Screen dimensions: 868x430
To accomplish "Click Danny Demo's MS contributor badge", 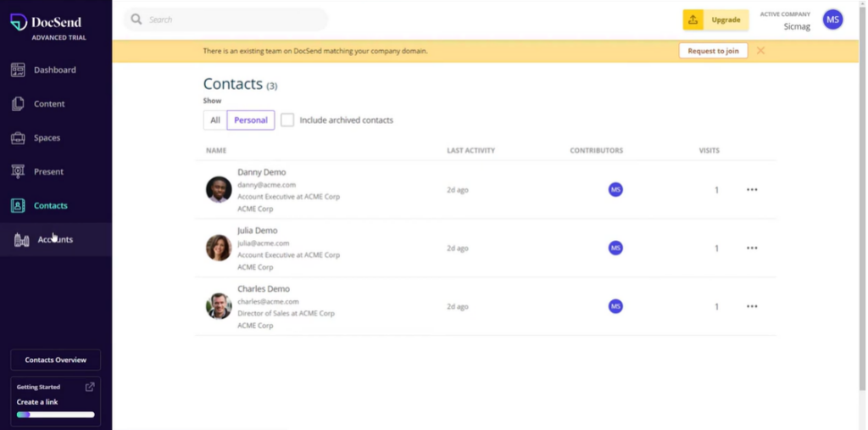I will [x=615, y=189].
